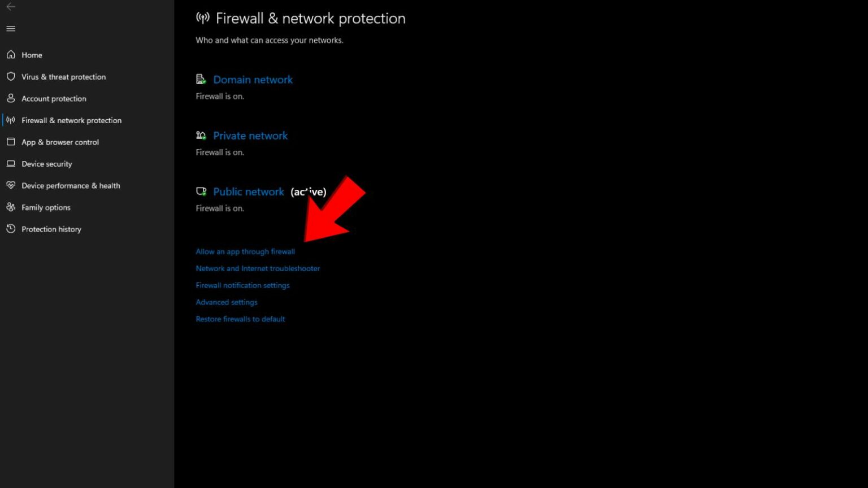Open the Family options icon
Viewport: 868px width, 488px height.
[x=11, y=207]
